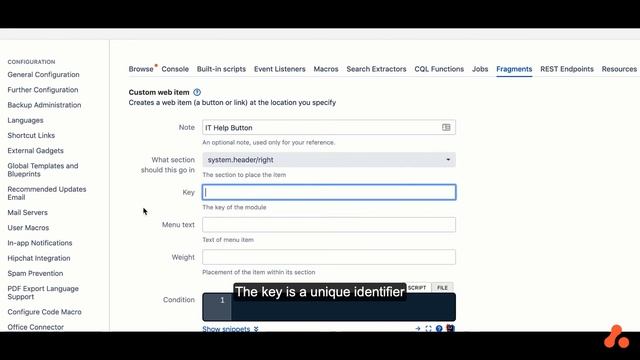Open In-app Notifications settings
640x360 pixels.
point(40,243)
